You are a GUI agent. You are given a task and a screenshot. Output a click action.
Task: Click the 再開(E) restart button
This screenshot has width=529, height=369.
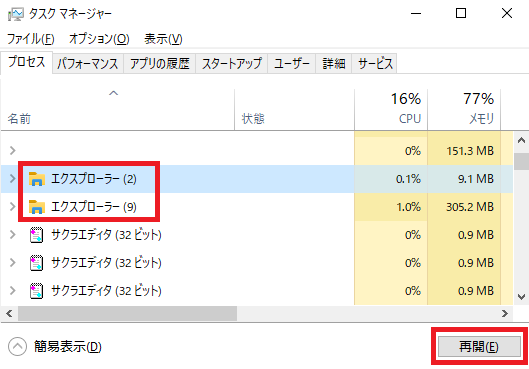[479, 346]
